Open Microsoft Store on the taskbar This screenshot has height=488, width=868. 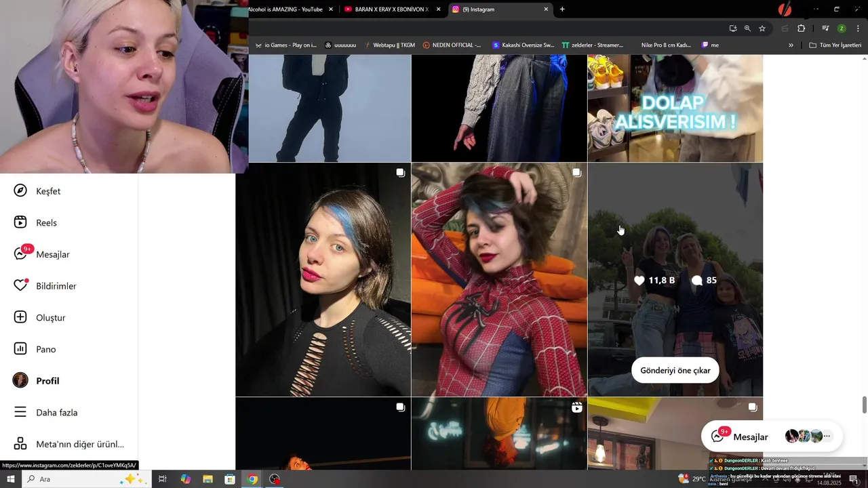230,479
